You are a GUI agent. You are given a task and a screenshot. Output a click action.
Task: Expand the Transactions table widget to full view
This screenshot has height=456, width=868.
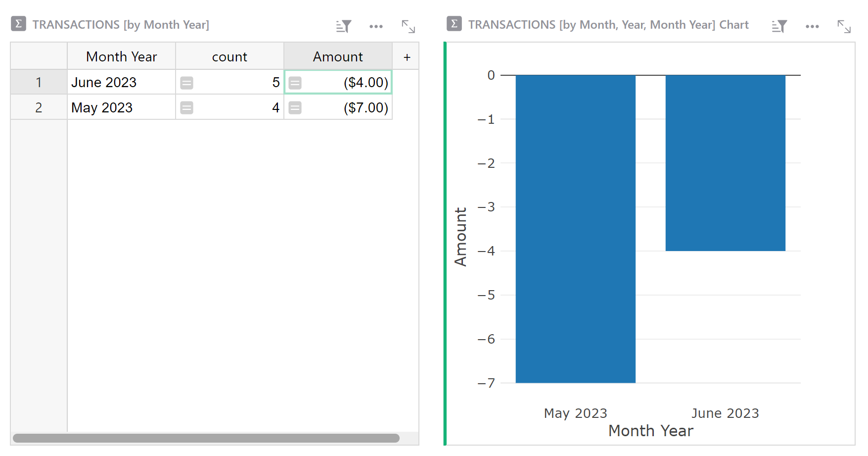408,26
